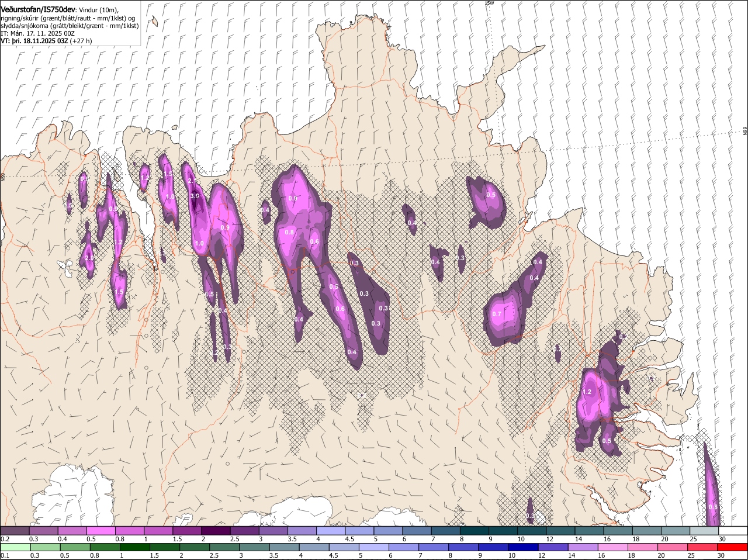Select the header line slydda/snjókoma (grátt/bleikt/grænt - mm/1klst)

(70, 26)
